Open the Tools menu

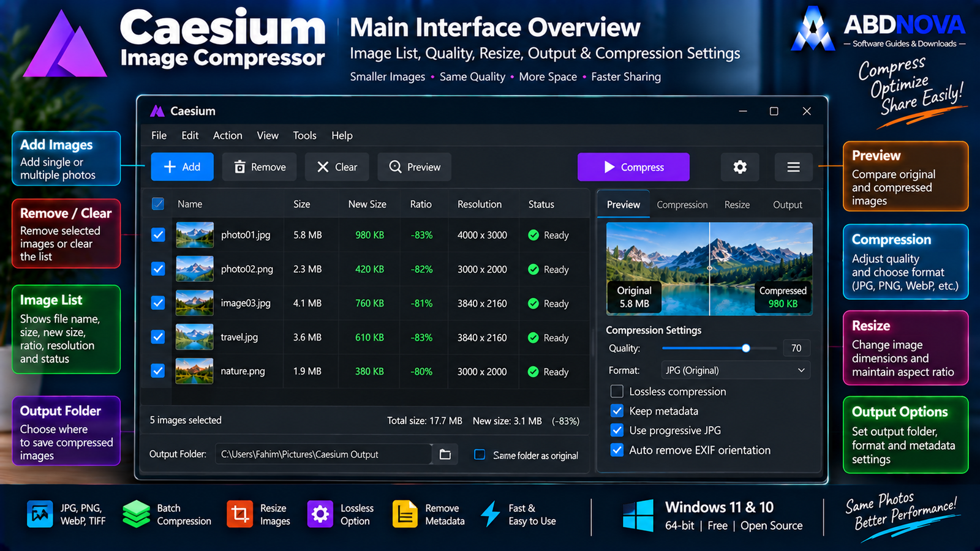tap(304, 135)
